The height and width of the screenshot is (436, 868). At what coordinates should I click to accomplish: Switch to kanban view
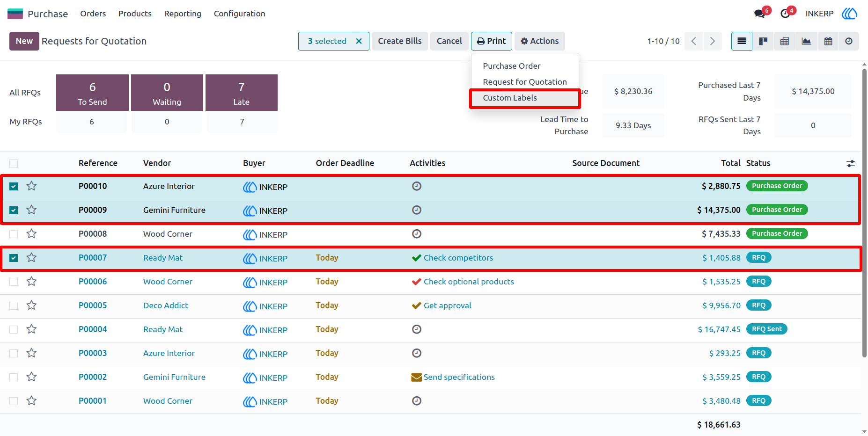pyautogui.click(x=763, y=41)
